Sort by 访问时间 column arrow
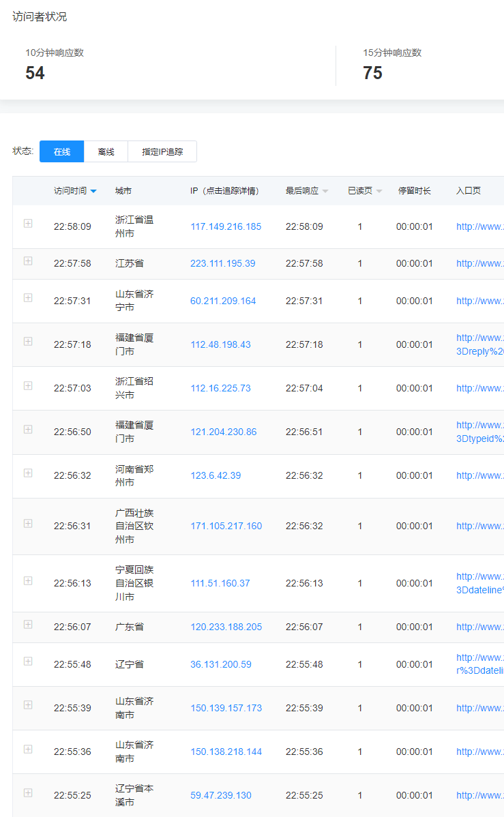This screenshot has height=817, width=504. pos(93,191)
